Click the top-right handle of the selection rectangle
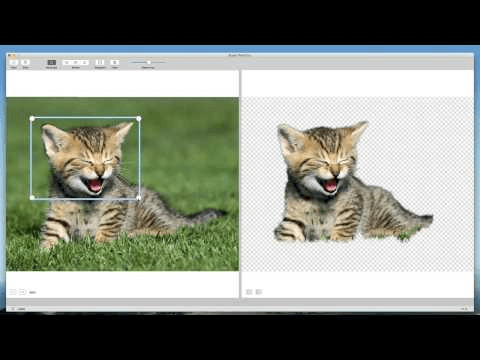The width and height of the screenshot is (480, 360). click(139, 118)
